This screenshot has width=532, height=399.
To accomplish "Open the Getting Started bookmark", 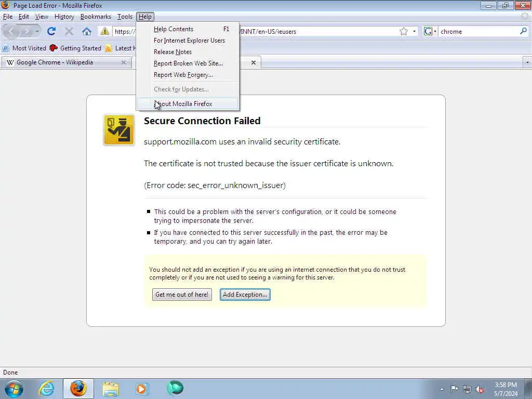I will [75, 48].
